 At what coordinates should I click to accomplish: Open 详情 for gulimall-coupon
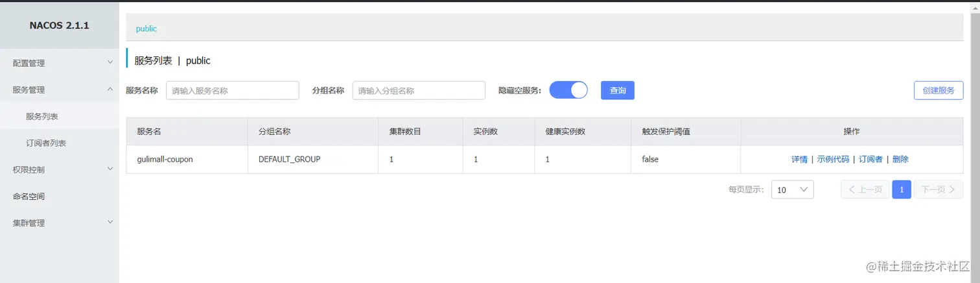pos(799,159)
